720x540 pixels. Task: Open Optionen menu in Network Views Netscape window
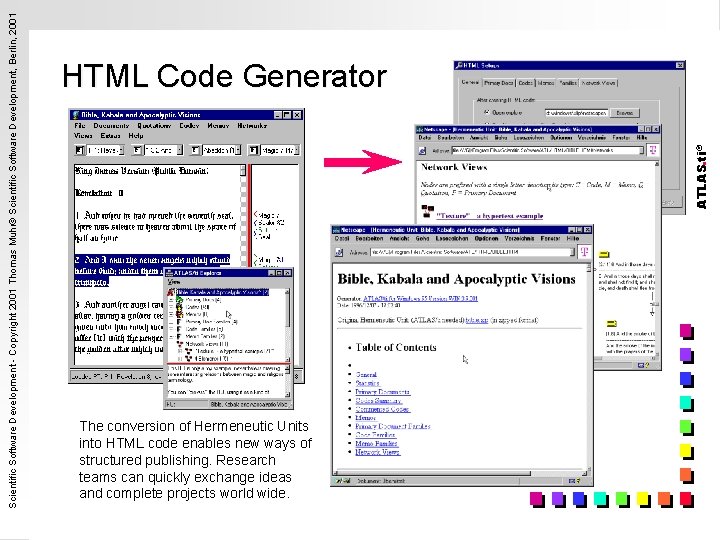pos(561,138)
